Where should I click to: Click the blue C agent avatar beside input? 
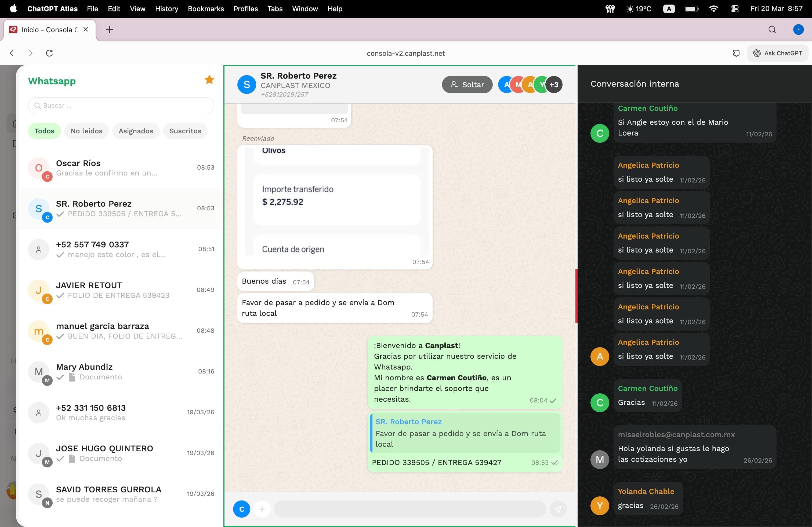tap(242, 509)
